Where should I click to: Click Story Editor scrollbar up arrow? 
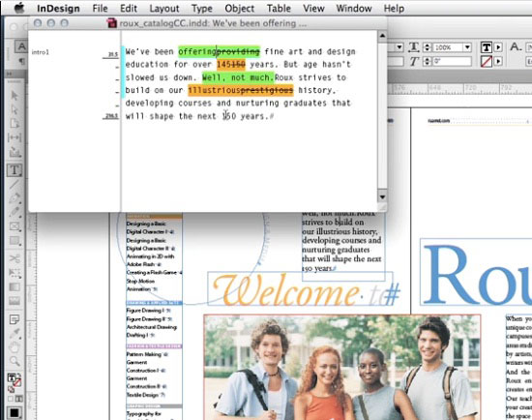point(382,36)
